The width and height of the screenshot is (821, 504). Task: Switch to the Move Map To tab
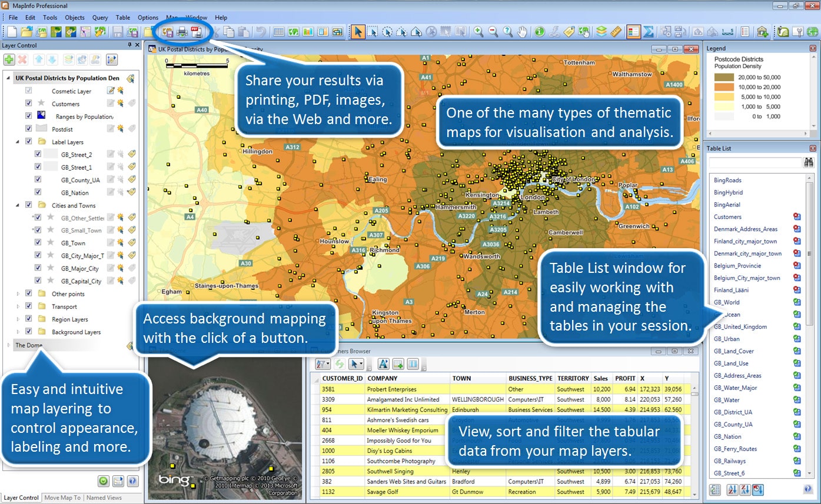62,498
